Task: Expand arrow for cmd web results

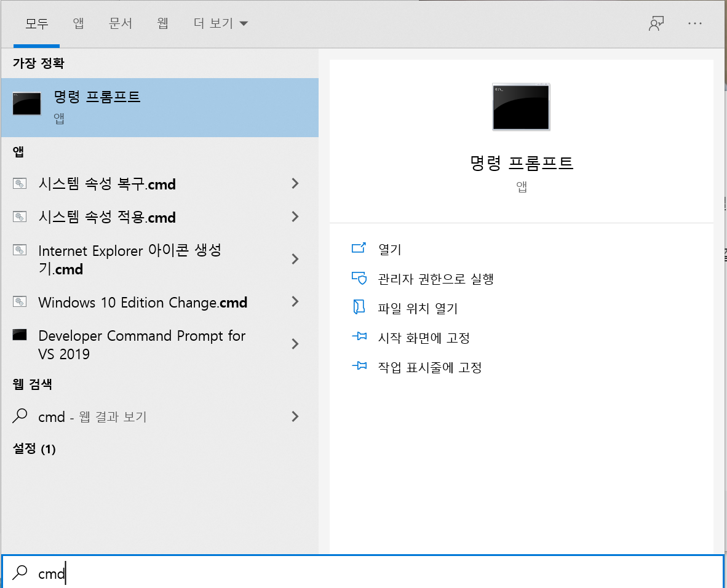Action: click(x=295, y=416)
